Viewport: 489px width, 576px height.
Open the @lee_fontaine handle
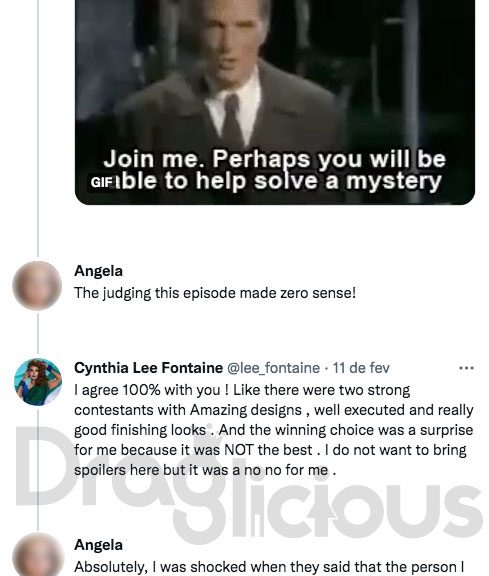tap(273, 368)
